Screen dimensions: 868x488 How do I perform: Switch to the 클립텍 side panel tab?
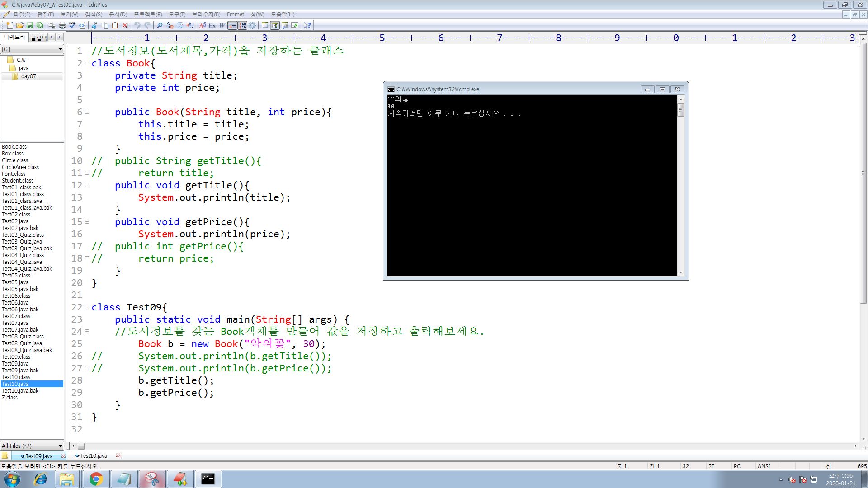(x=38, y=38)
